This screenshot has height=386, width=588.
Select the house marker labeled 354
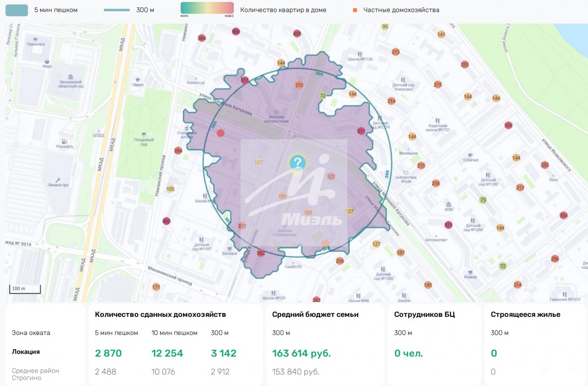(x=563, y=215)
